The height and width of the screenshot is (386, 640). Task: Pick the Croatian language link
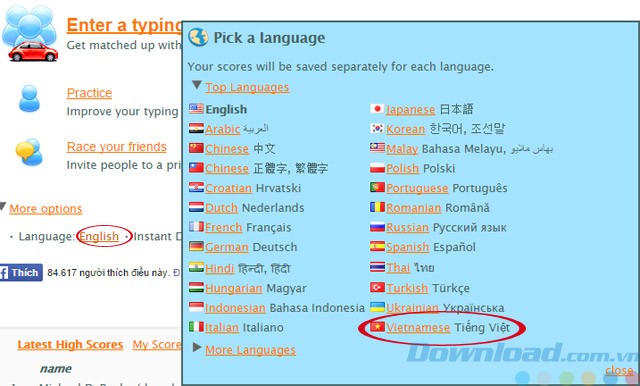pyautogui.click(x=228, y=188)
